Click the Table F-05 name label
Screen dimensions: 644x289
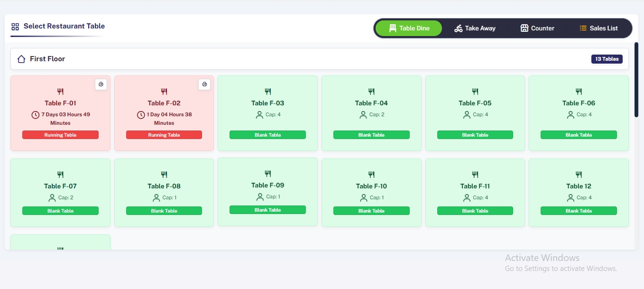475,103
